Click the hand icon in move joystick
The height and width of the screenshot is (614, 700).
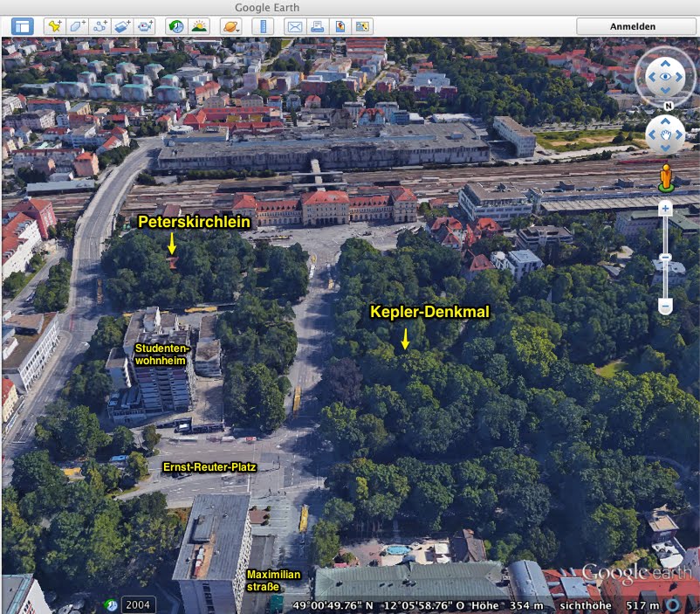tap(666, 135)
